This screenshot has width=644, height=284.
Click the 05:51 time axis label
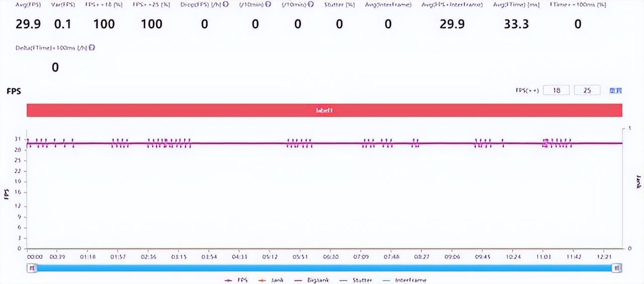(x=300, y=256)
